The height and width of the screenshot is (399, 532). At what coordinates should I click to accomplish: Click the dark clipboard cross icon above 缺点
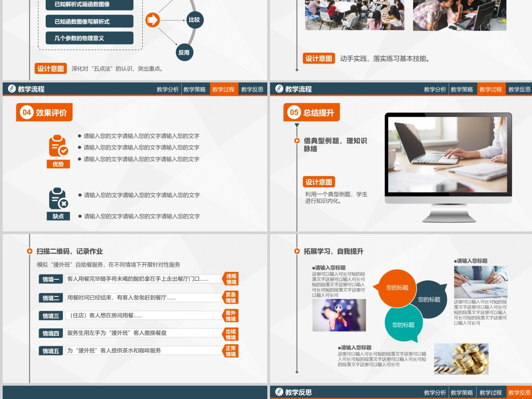click(x=58, y=199)
